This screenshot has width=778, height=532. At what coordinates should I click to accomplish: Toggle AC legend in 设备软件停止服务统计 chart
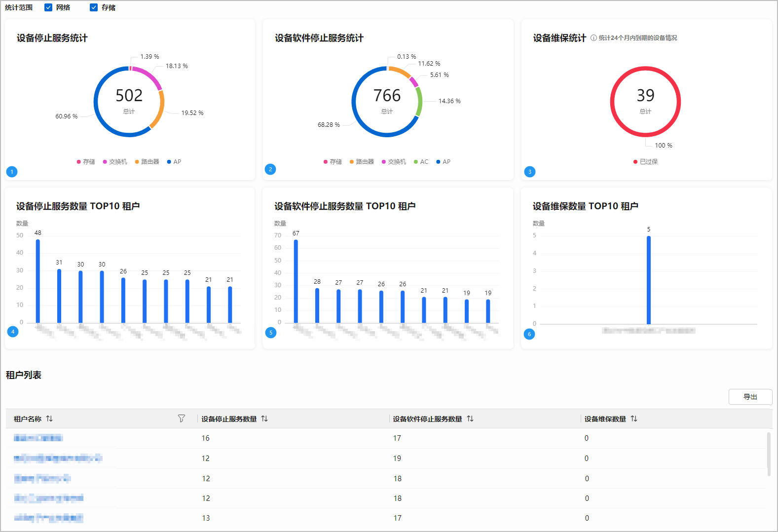click(x=421, y=162)
